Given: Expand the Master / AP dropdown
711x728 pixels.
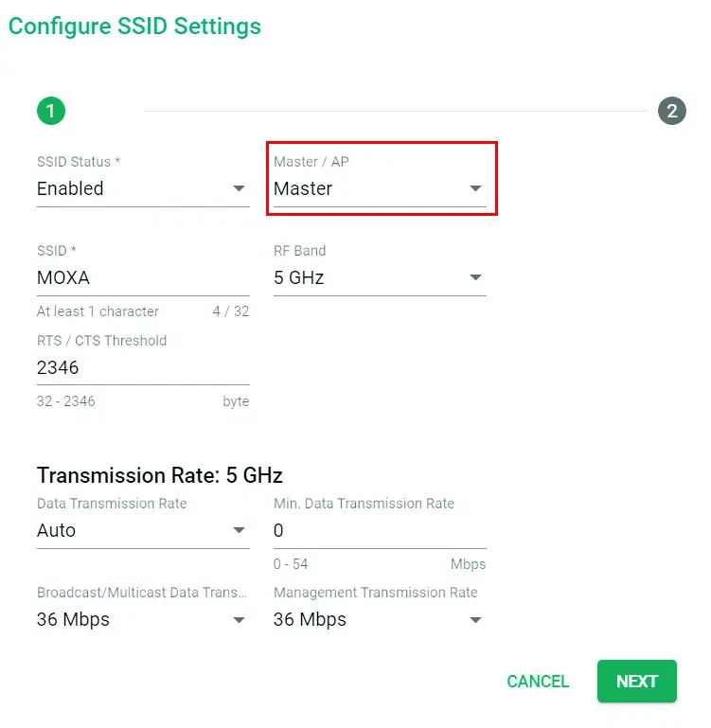Looking at the screenshot, I should (x=369, y=188).
